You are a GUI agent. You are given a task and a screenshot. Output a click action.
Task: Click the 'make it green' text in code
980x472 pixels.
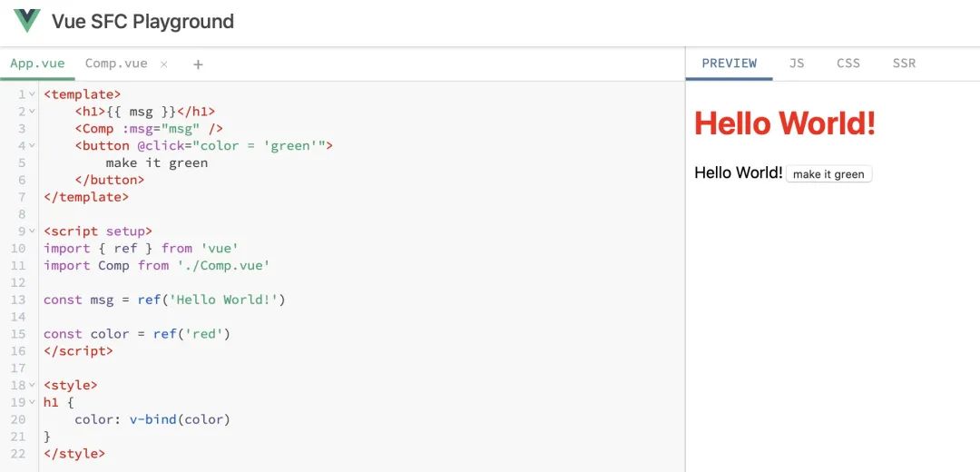pyautogui.click(x=156, y=163)
